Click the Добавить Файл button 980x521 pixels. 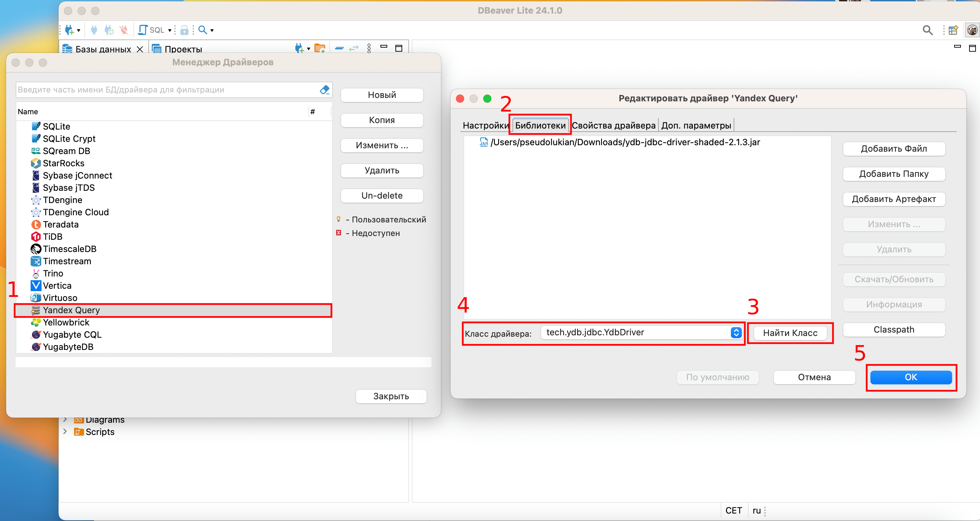coord(893,149)
